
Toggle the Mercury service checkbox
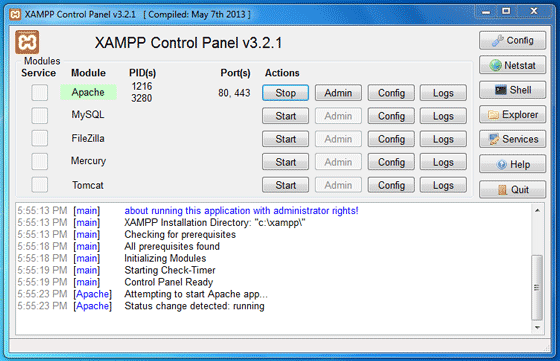click(x=39, y=161)
